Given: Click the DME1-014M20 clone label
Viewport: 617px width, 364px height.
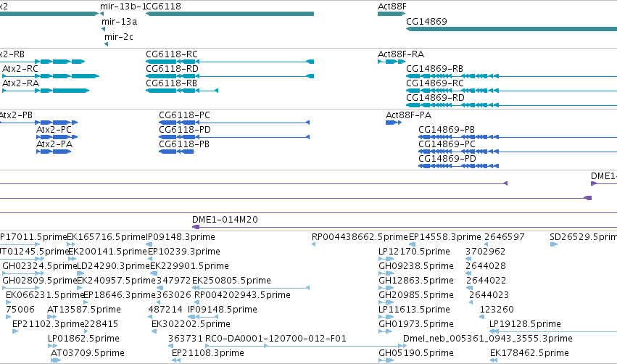Looking at the screenshot, I should coord(225,220).
